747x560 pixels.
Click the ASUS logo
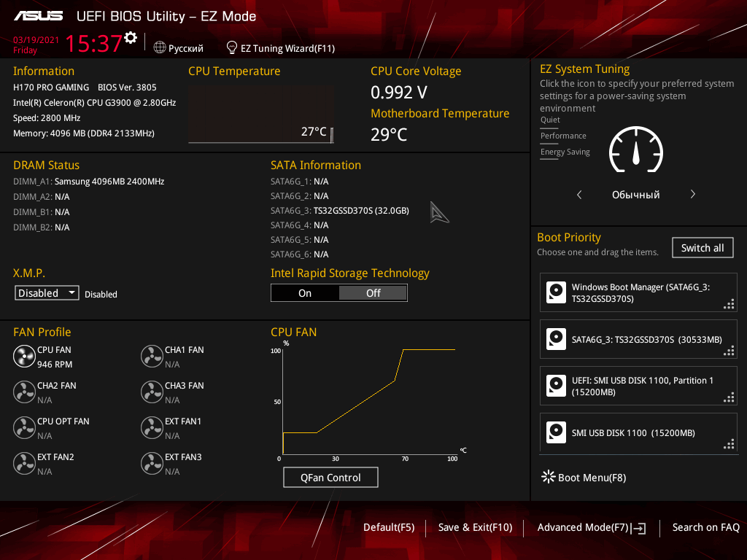pos(38,16)
